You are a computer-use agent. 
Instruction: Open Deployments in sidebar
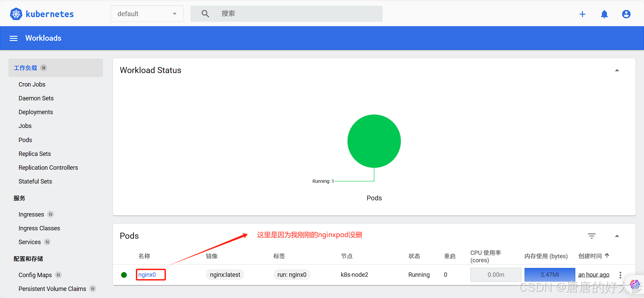click(x=36, y=112)
